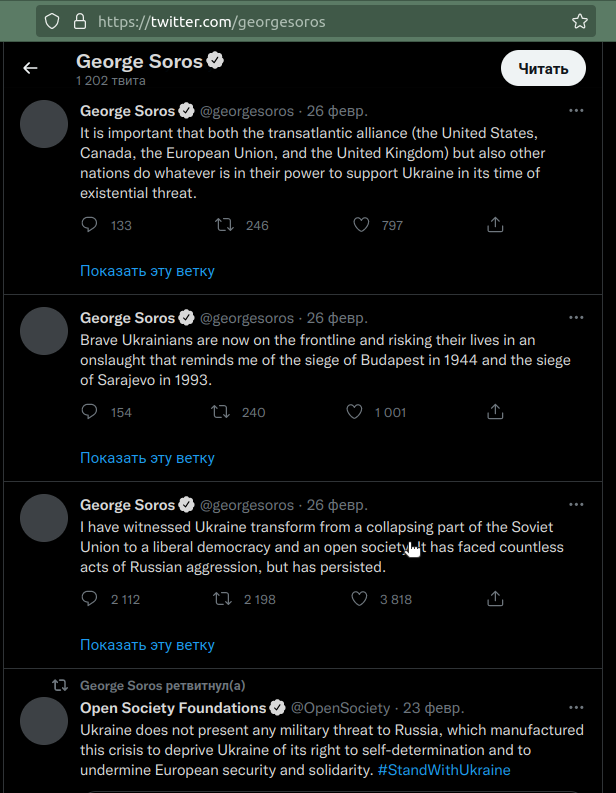Retweet the siege of Budapest tweet
The width and height of the screenshot is (616, 793).
click(x=221, y=412)
